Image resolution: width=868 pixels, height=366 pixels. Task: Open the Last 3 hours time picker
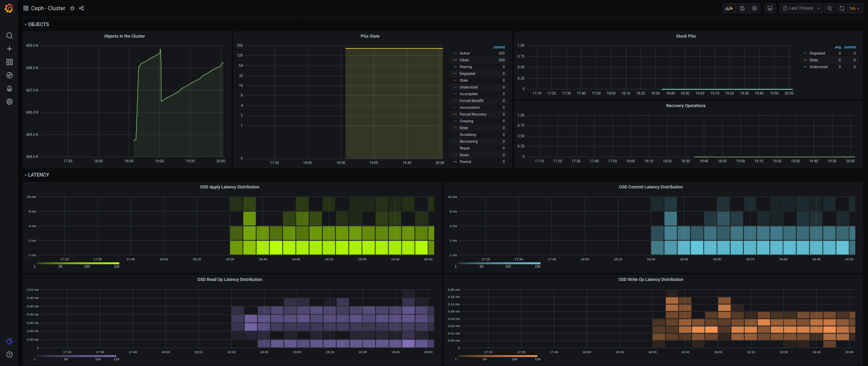click(x=801, y=8)
